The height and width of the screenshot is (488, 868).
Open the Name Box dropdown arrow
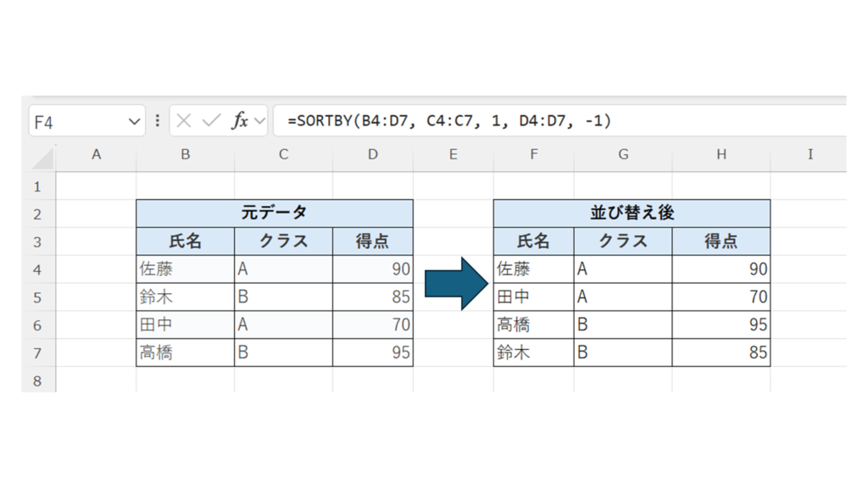[x=134, y=122]
